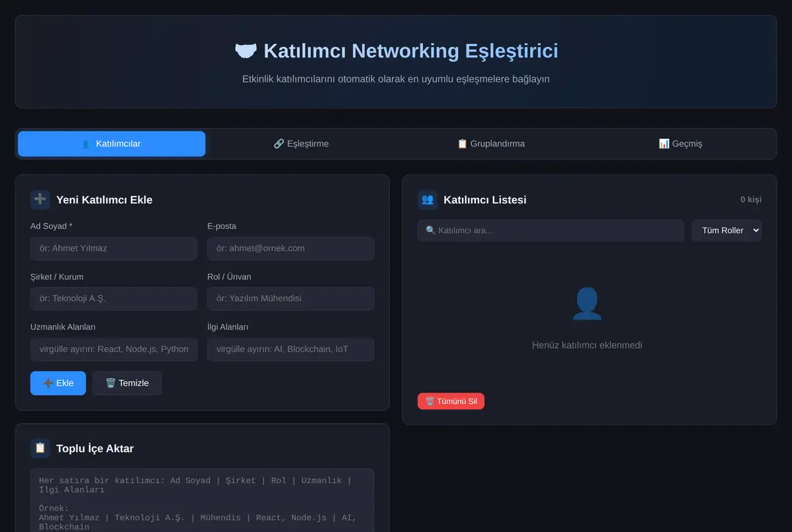Click the Katılımcı ara search box

550,230
